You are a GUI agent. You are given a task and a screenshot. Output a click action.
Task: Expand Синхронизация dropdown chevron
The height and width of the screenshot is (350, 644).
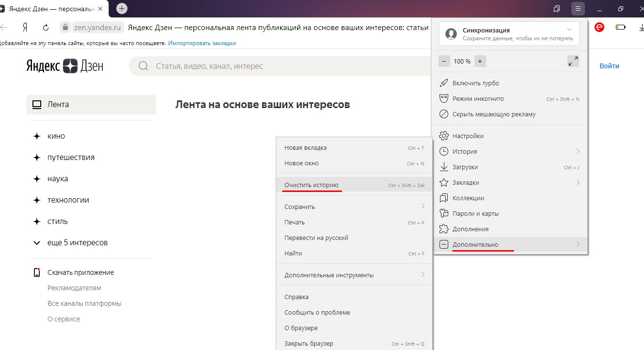[x=569, y=30]
